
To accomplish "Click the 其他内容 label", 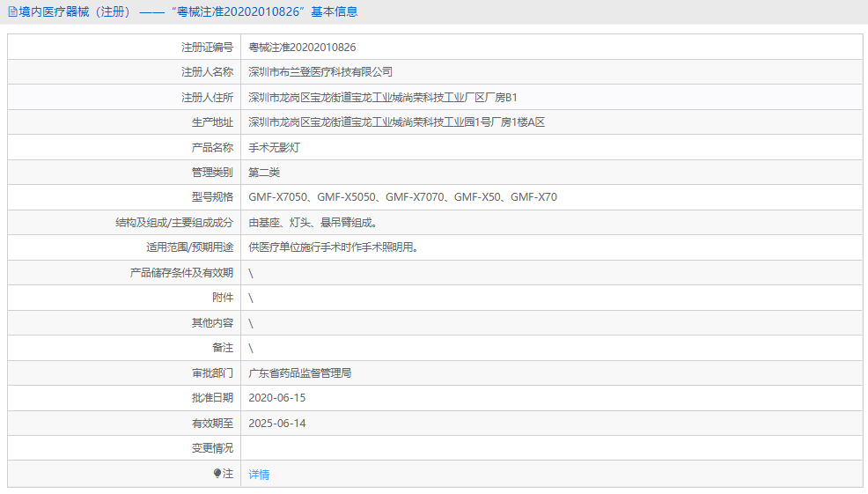I will click(212, 323).
